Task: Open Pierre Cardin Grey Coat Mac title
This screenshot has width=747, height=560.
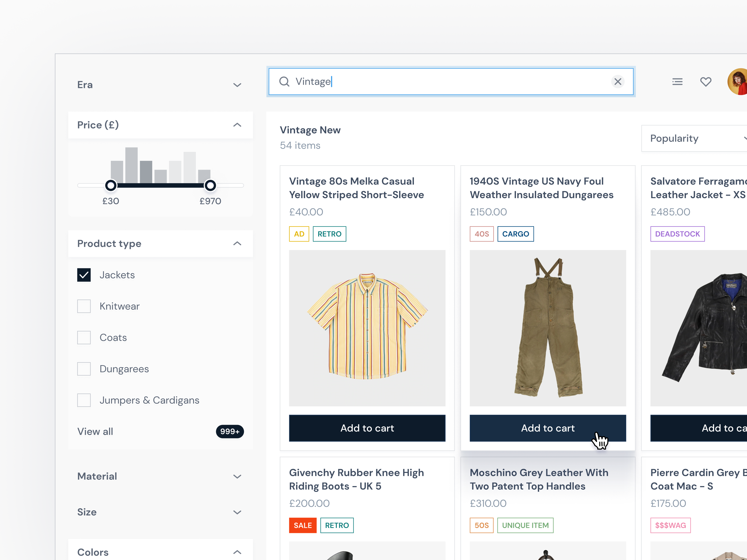Action: [699, 479]
